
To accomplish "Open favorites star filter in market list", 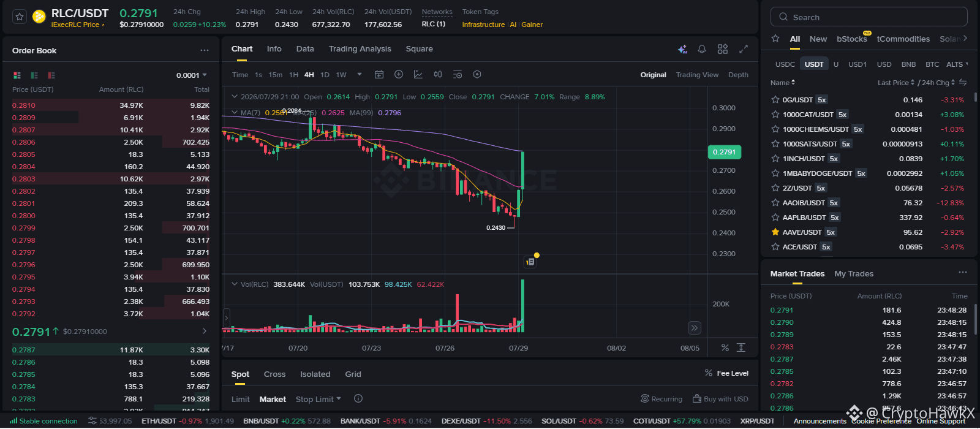I will 775,39.
